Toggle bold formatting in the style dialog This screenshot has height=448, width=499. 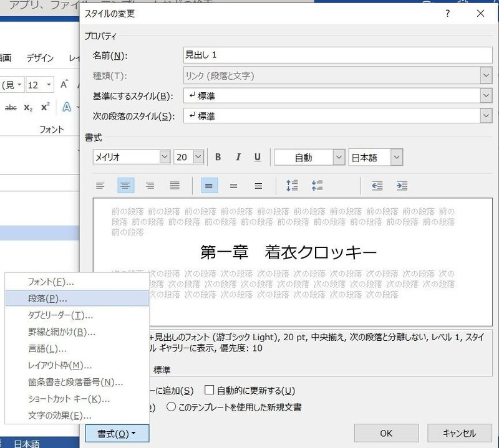click(x=218, y=157)
